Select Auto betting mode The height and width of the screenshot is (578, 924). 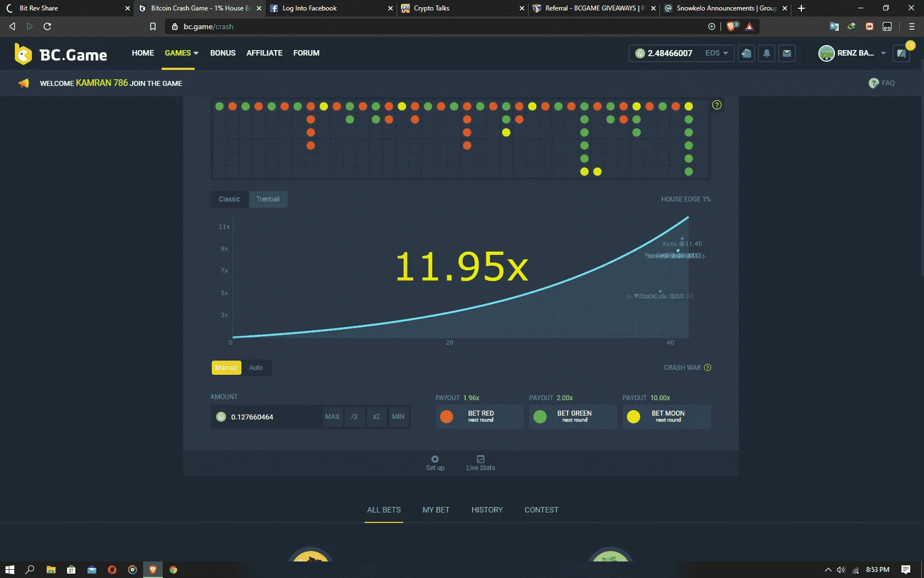(256, 368)
